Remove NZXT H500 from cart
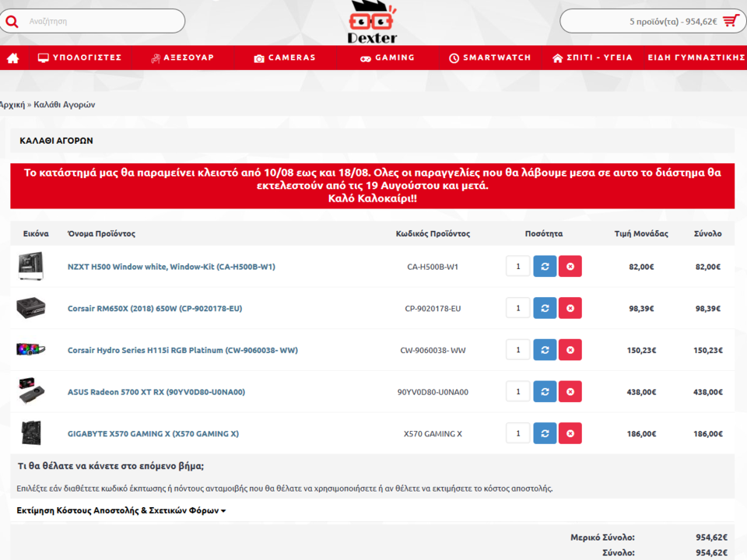The width and height of the screenshot is (747, 560). 570,266
